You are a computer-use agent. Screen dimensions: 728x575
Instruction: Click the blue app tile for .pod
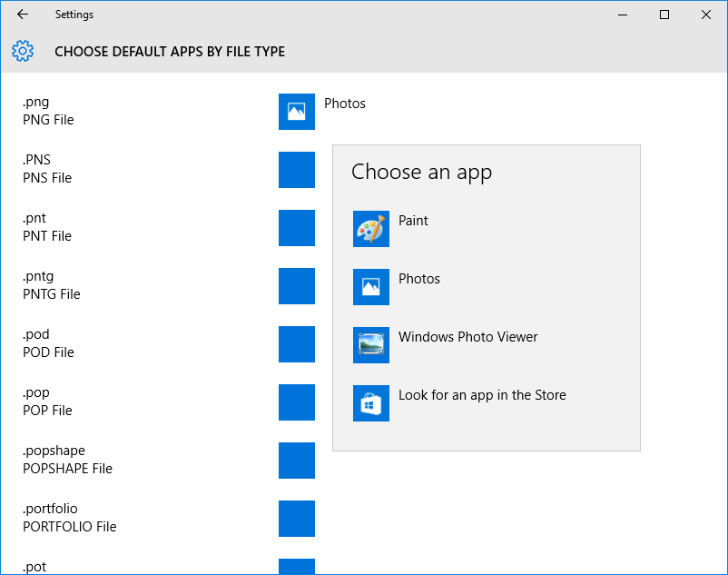(297, 343)
